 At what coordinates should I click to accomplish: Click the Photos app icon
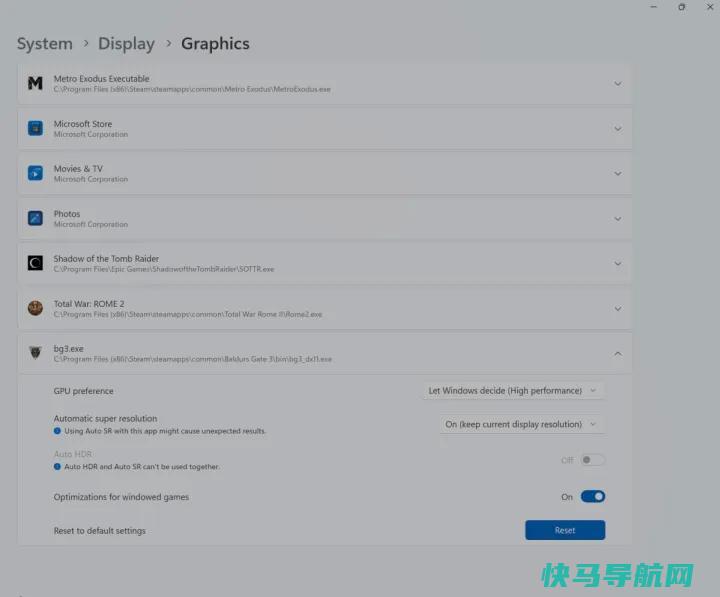[35, 219]
